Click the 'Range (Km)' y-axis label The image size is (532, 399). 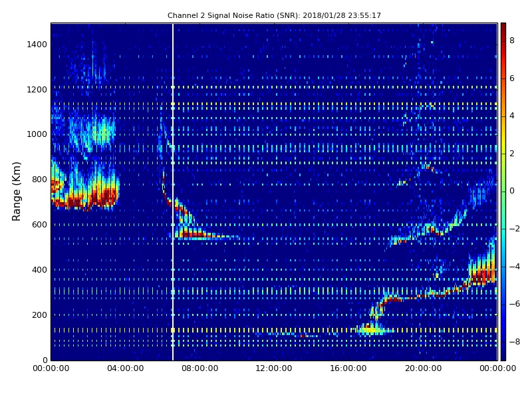click(x=16, y=192)
